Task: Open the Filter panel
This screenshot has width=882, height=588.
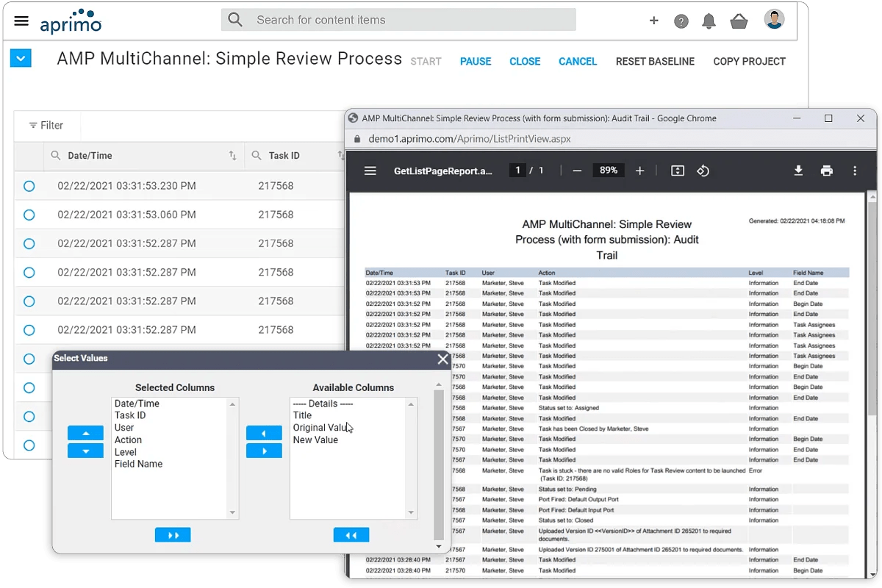Action: tap(46, 126)
